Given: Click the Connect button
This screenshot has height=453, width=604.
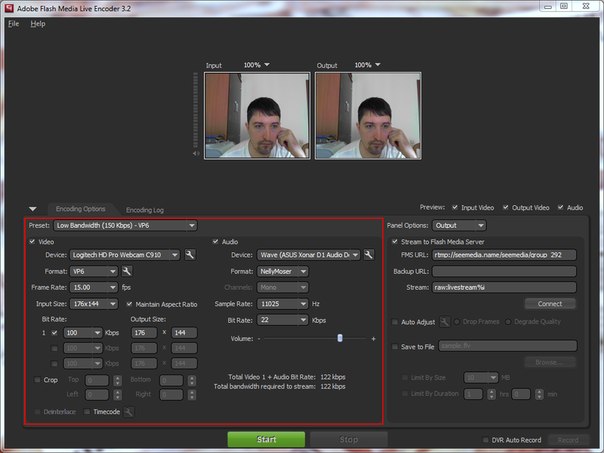Looking at the screenshot, I should 550,304.
